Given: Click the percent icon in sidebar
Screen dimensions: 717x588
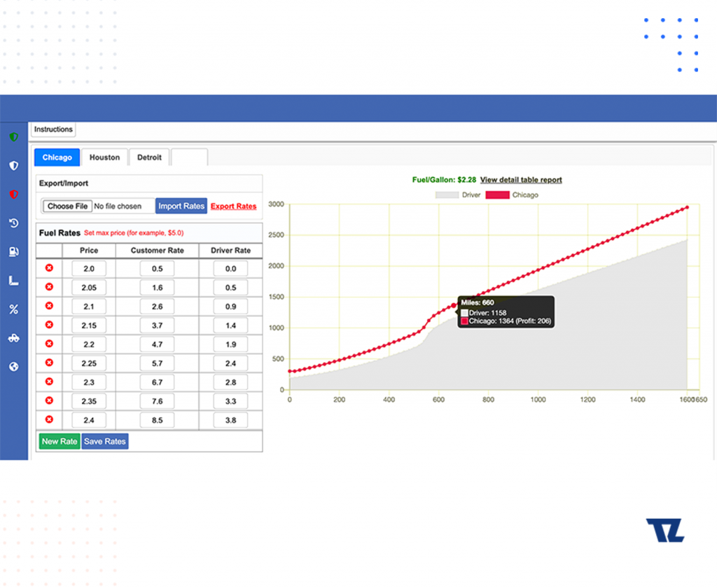Looking at the screenshot, I should pyautogui.click(x=13, y=309).
